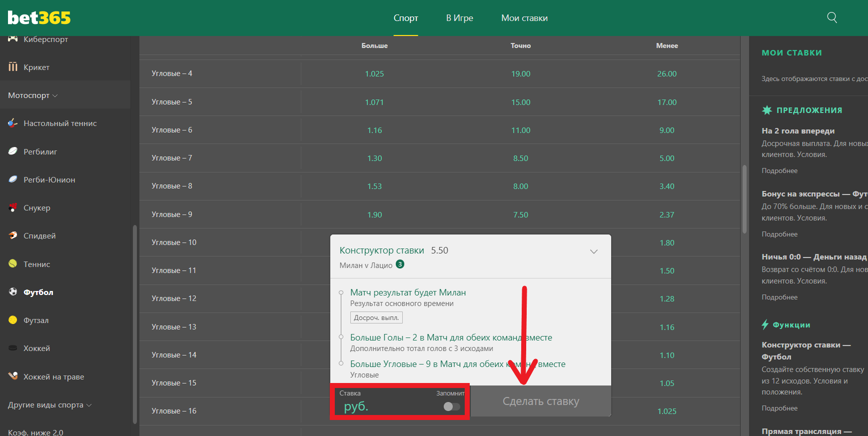
Task: Open Крикет in sidebar
Action: [36, 67]
